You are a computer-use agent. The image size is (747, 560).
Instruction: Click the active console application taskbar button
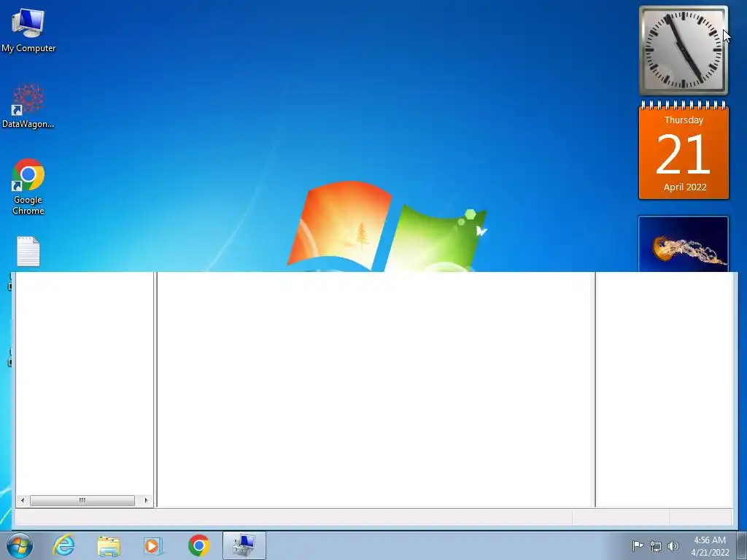tap(244, 545)
